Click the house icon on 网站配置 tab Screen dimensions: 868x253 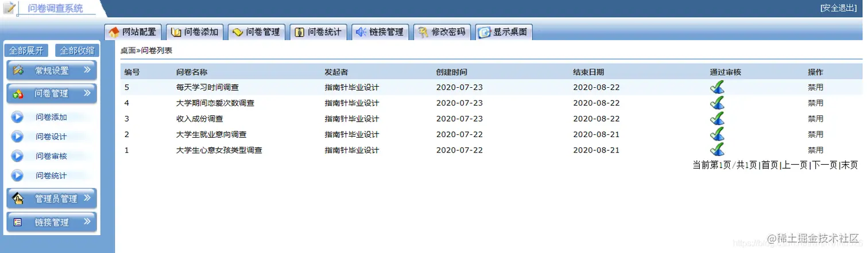click(x=114, y=32)
